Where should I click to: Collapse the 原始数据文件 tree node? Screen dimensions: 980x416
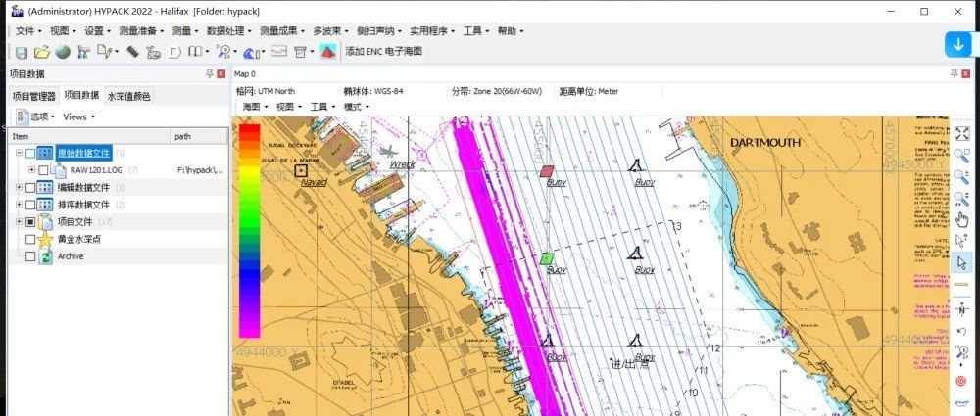pyautogui.click(x=19, y=153)
